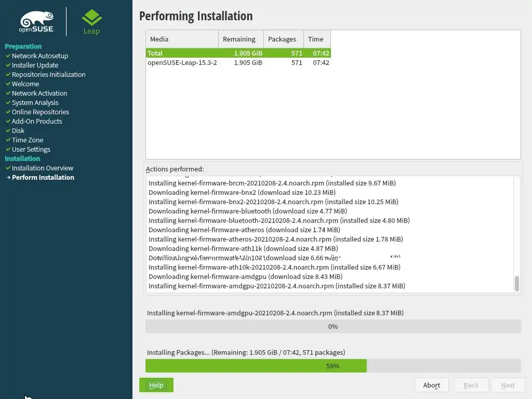Sort table by Media column header
Image resolution: width=532 pixels, height=399 pixels.
[182, 39]
